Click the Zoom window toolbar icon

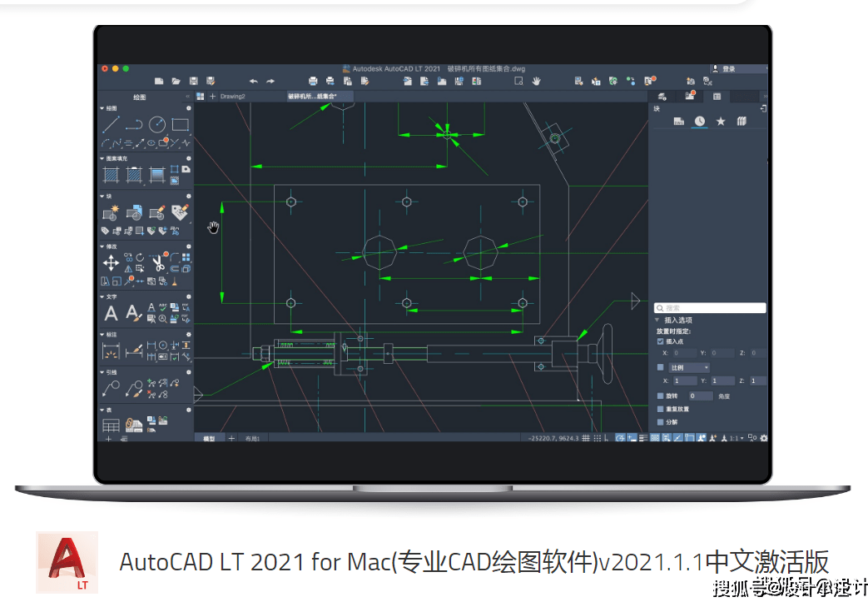tap(518, 81)
